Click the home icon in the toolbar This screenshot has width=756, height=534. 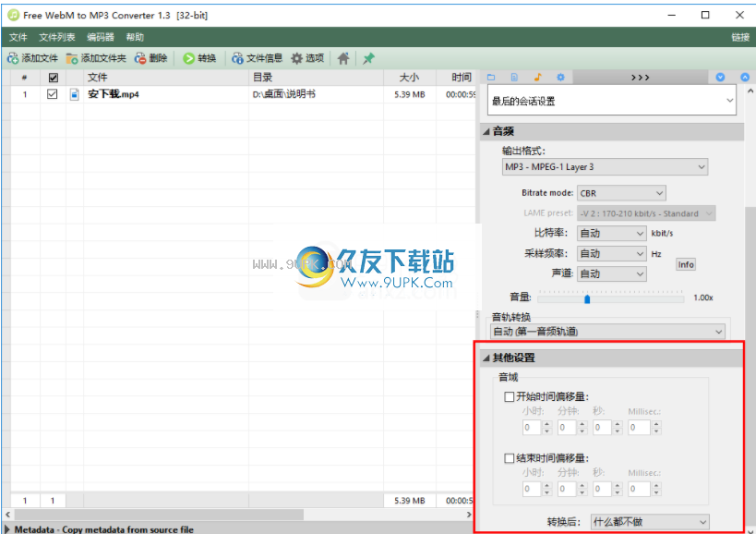pos(343,58)
